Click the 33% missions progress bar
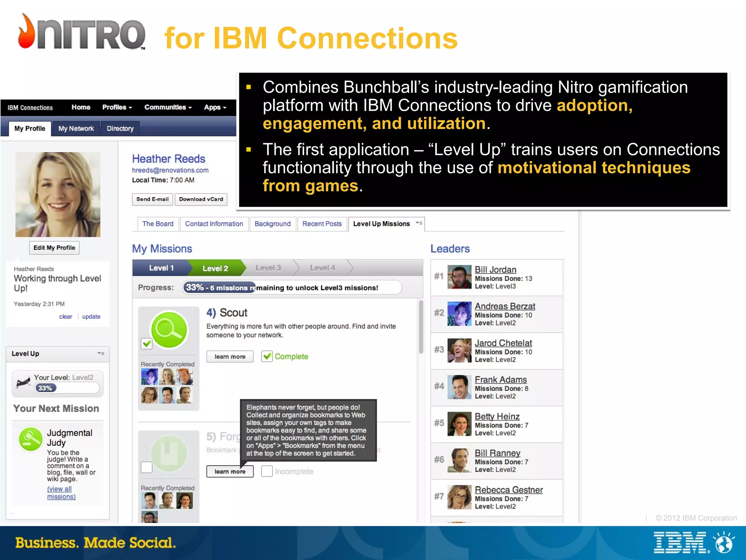The height and width of the screenshot is (560, 746). (292, 287)
